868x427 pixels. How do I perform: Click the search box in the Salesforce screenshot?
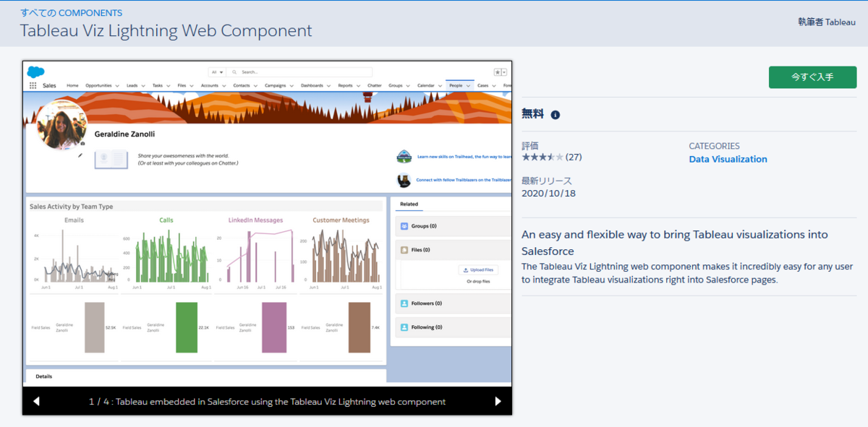point(300,72)
